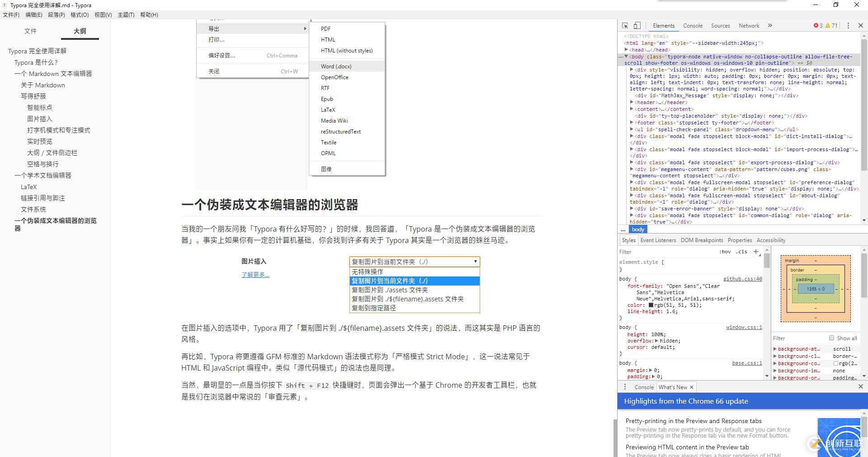Expand the save-error-banner div node
The image size is (868, 457).
click(632, 209)
